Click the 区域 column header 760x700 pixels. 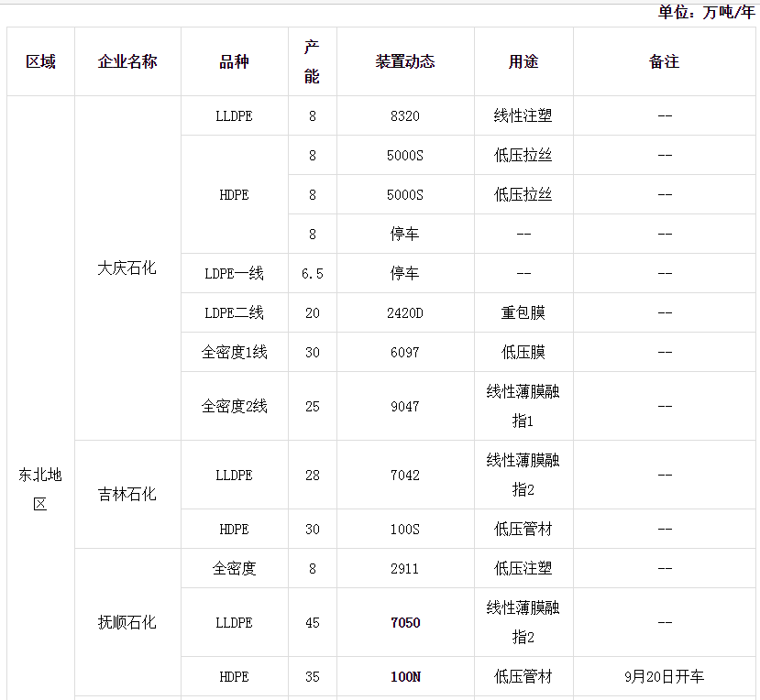(40, 61)
